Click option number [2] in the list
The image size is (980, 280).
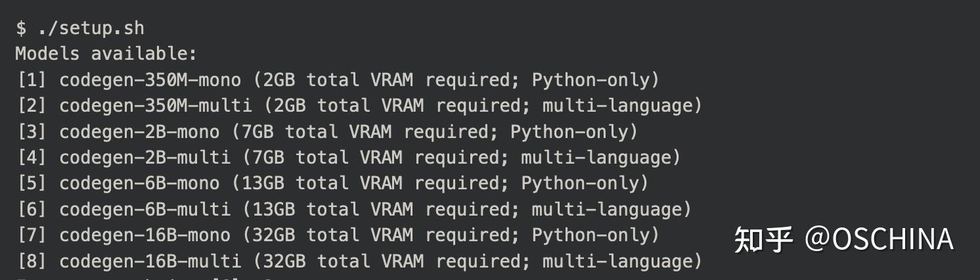pos(32,106)
